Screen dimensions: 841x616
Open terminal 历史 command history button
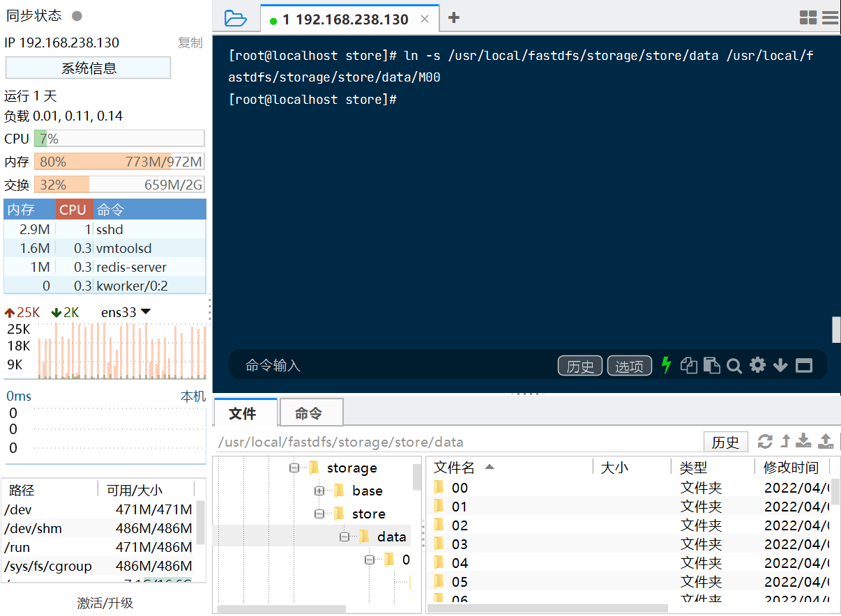580,366
